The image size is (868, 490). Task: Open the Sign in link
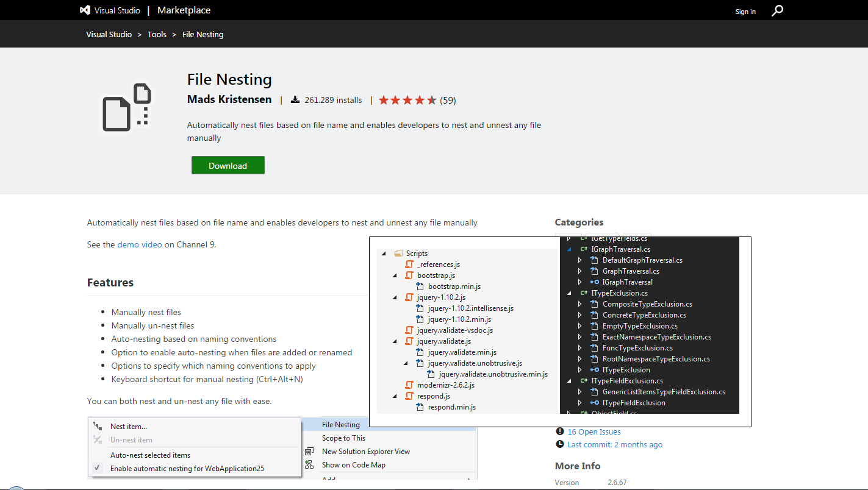click(x=745, y=12)
